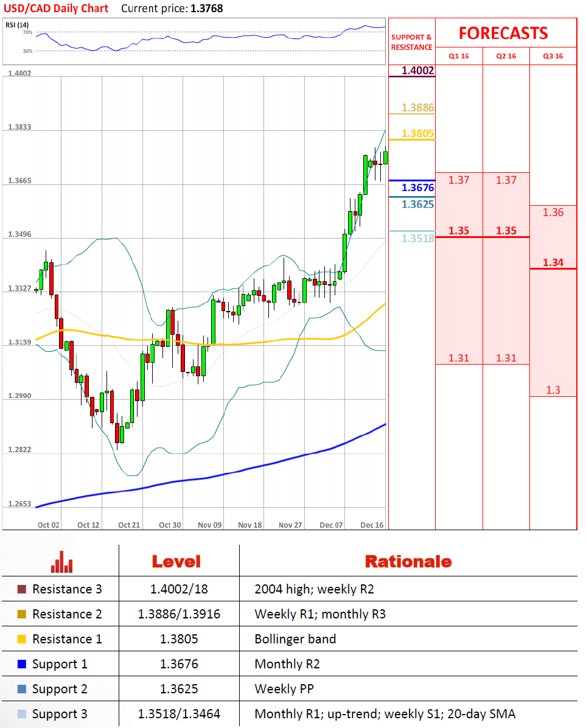Click the Support 1 blue swatch

[22, 664]
